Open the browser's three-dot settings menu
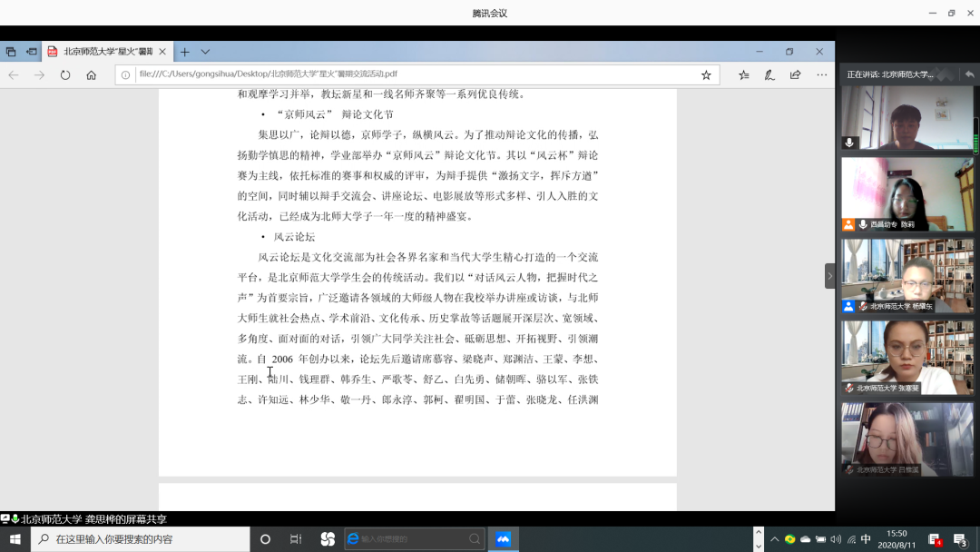 point(821,75)
